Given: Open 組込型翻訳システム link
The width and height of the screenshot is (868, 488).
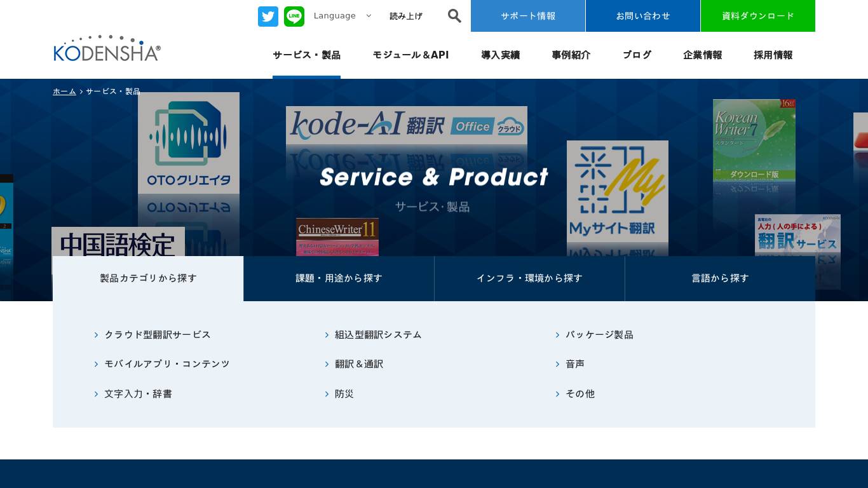Looking at the screenshot, I should (x=378, y=334).
